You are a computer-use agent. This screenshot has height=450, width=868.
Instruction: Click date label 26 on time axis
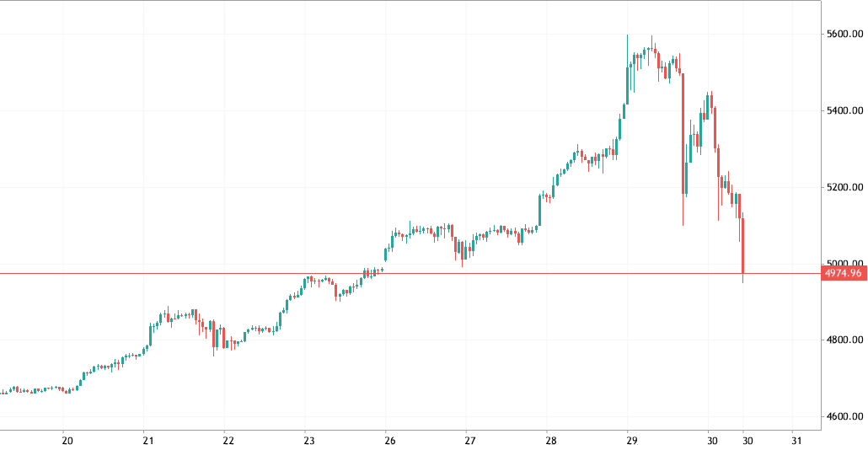click(389, 440)
